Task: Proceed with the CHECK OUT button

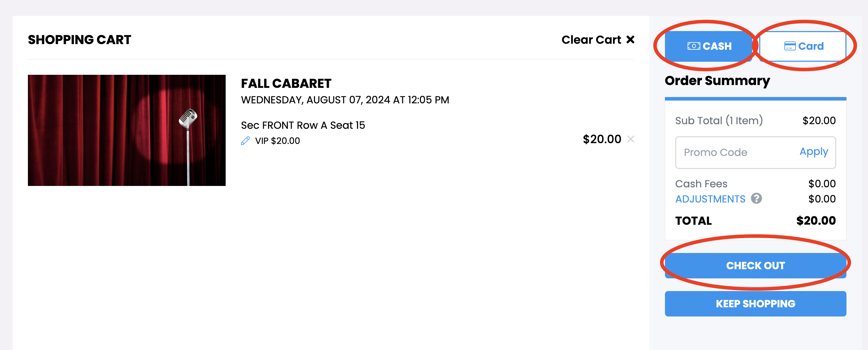Action: click(x=756, y=266)
